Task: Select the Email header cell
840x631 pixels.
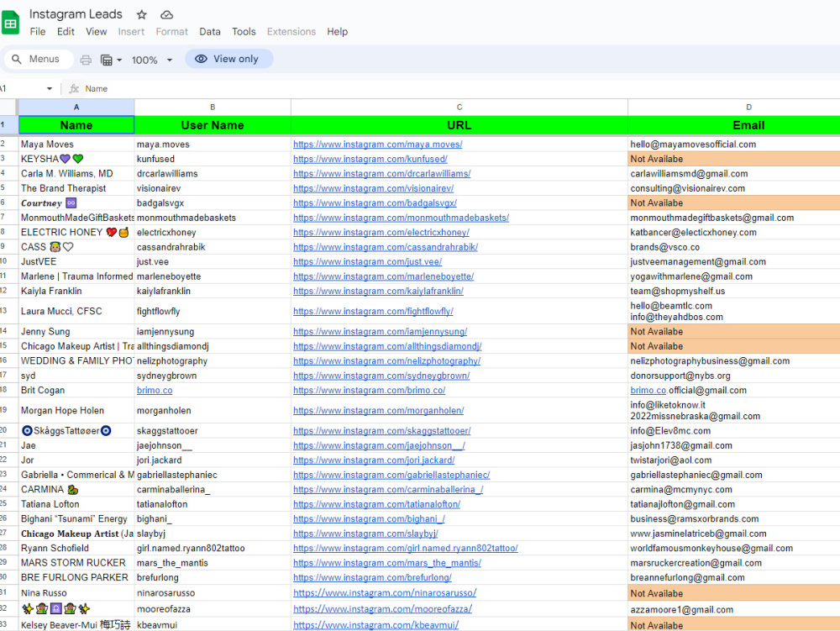Action: click(734, 125)
